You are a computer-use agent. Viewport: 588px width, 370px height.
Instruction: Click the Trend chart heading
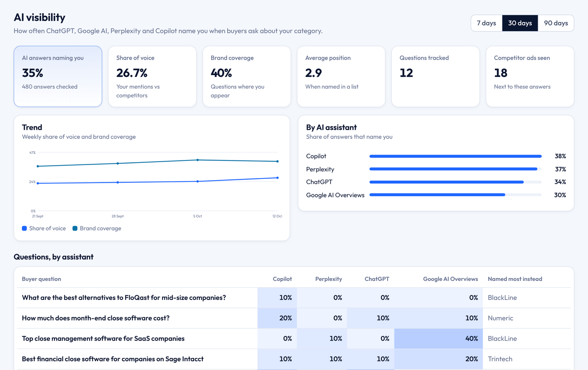[x=32, y=127]
